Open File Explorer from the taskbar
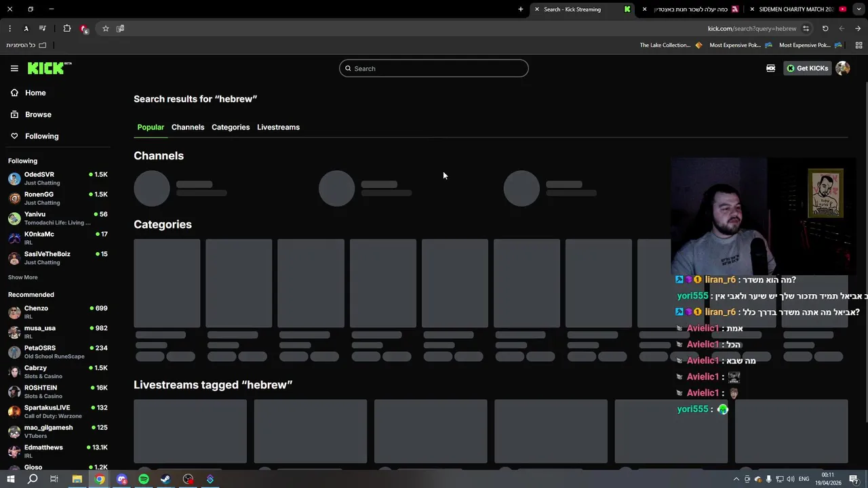The width and height of the screenshot is (868, 488). [77, 479]
